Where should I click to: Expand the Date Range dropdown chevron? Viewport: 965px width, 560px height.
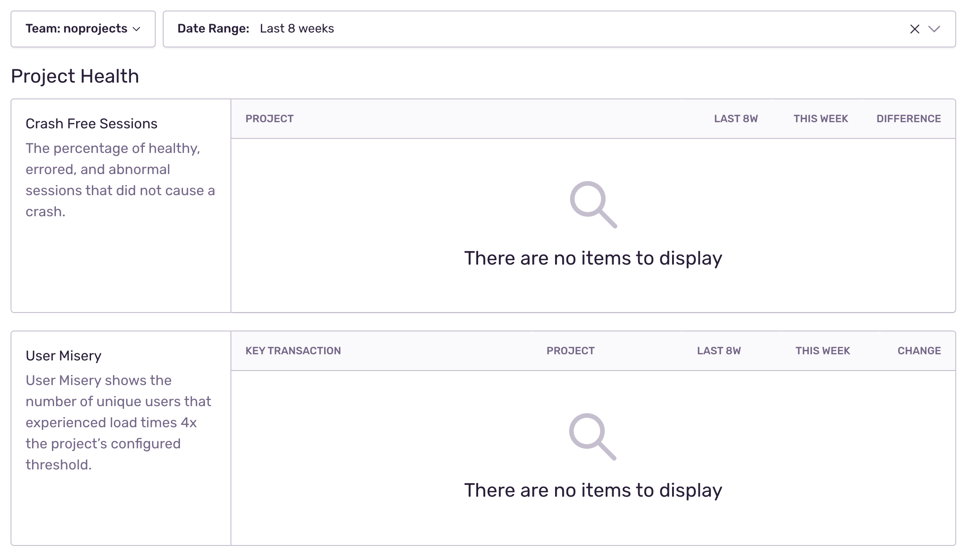(934, 29)
